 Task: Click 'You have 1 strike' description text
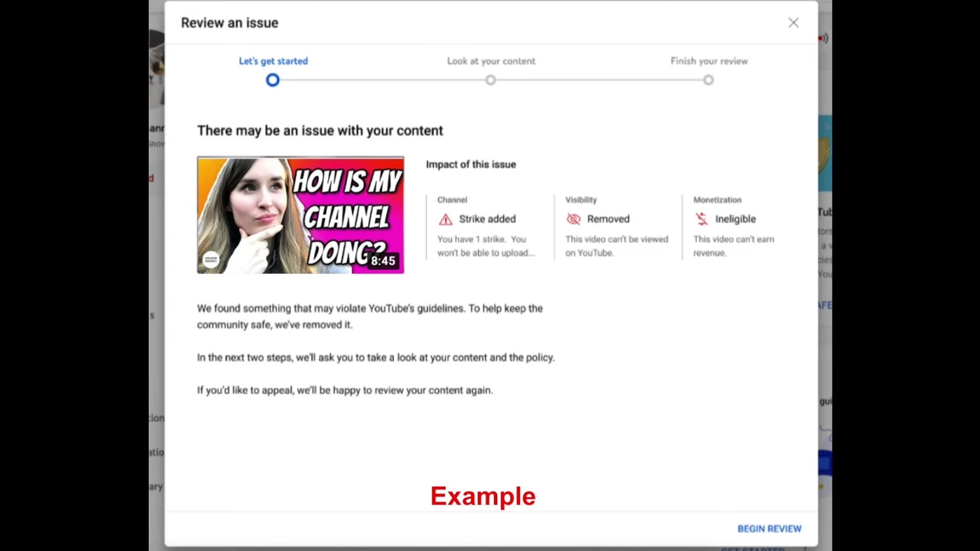click(486, 246)
